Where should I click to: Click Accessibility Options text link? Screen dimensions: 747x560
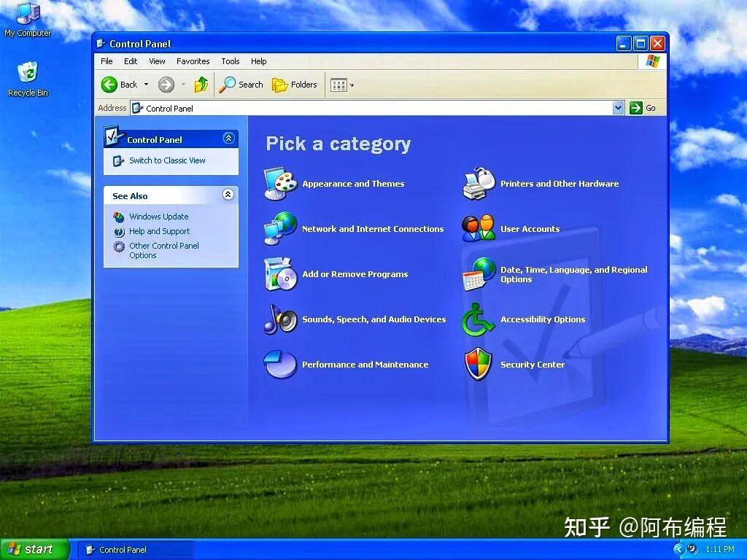543,319
